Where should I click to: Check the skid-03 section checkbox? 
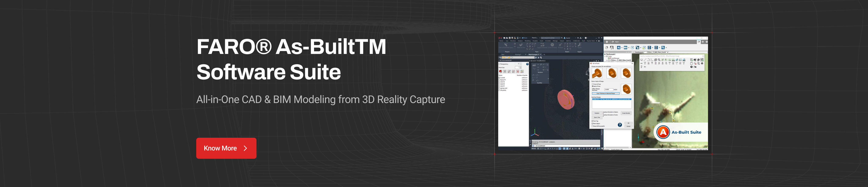(499, 82)
